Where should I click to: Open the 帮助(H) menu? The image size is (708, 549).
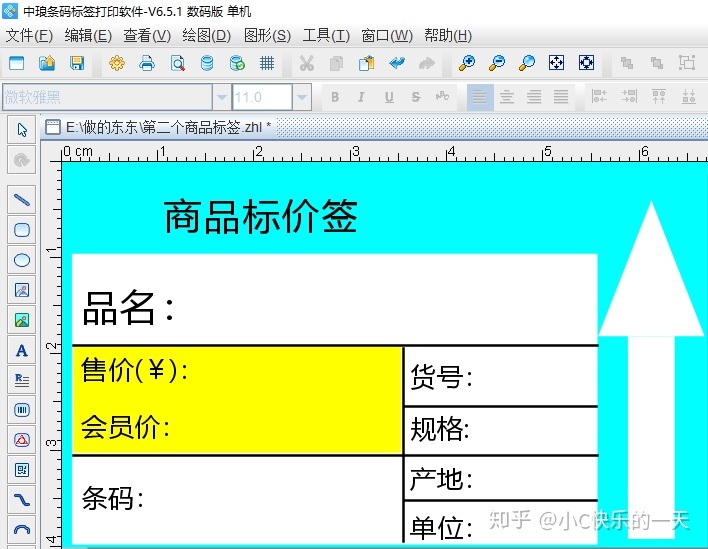pos(448,36)
